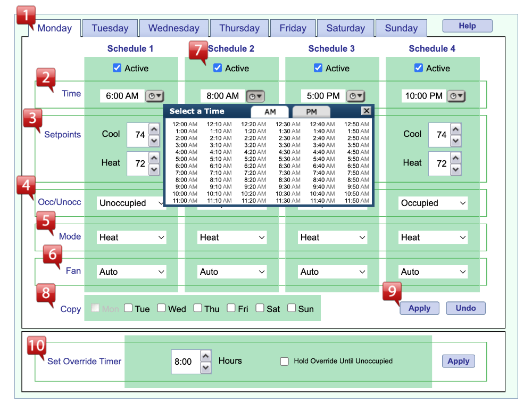
Task: Toggle the Schedule 1 Active checkbox
Action: pyautogui.click(x=117, y=68)
